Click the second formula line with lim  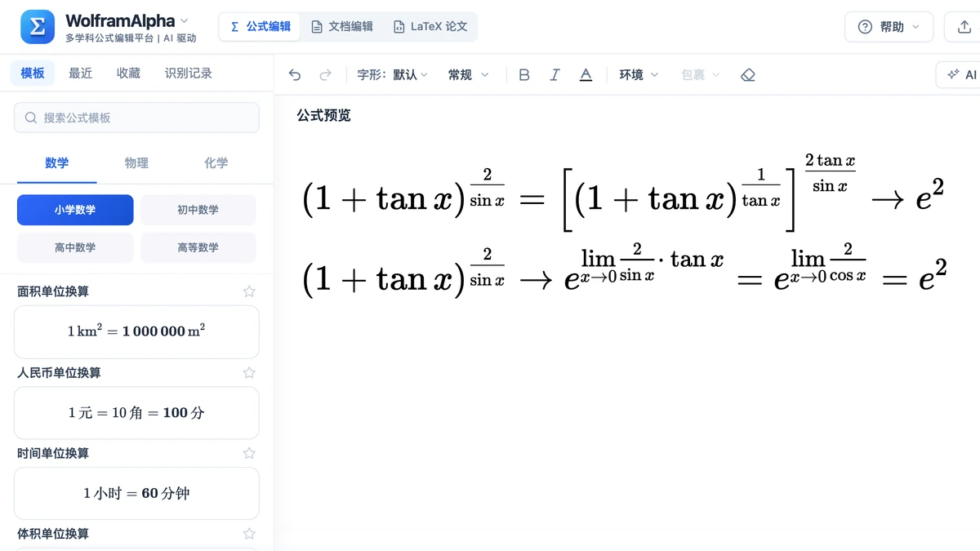click(x=624, y=271)
